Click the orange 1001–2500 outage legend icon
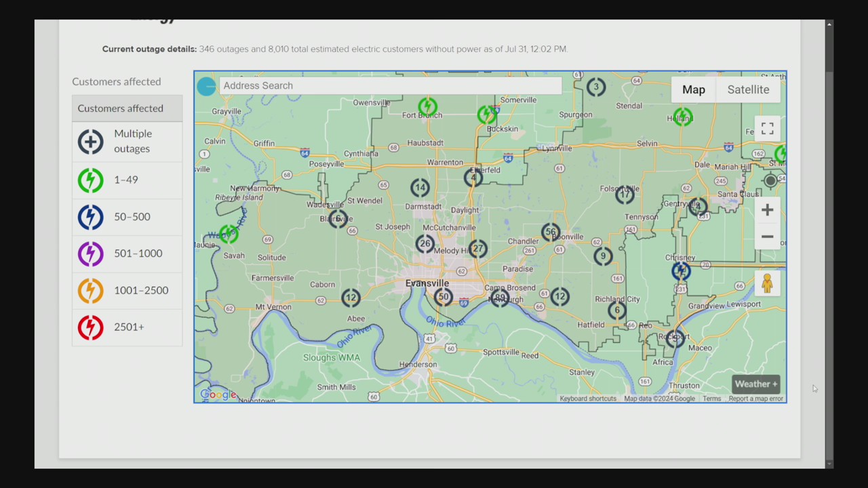The height and width of the screenshot is (488, 868). click(90, 290)
